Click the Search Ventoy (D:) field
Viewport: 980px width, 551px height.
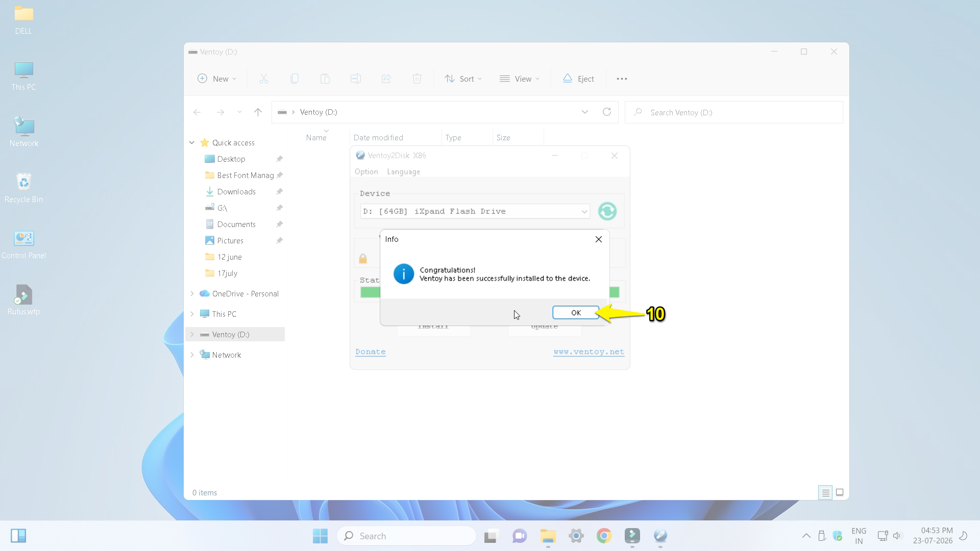tap(734, 112)
